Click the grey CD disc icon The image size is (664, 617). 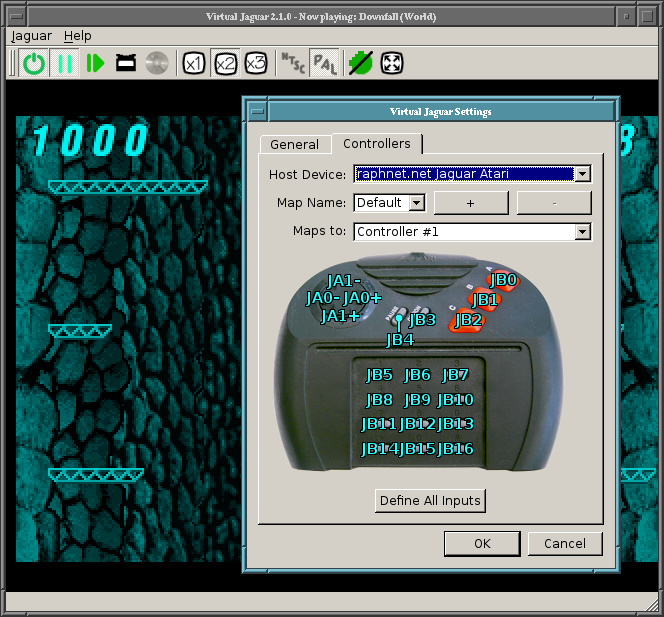tap(157, 64)
